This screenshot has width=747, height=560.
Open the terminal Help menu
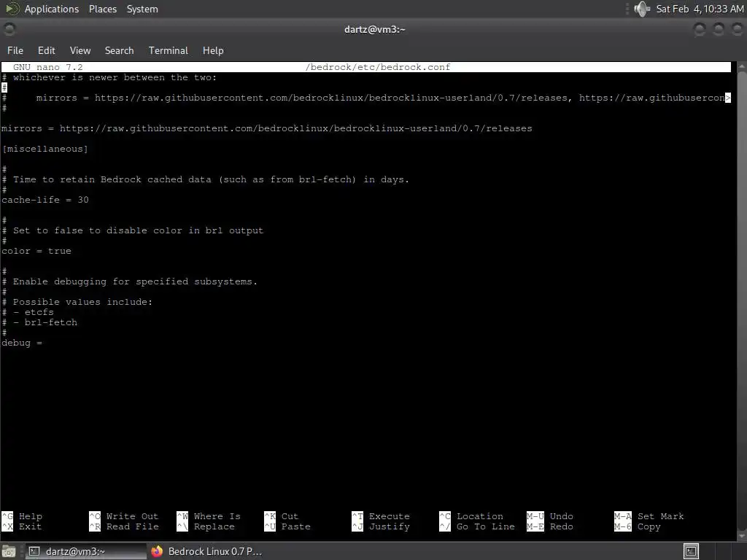coord(213,50)
